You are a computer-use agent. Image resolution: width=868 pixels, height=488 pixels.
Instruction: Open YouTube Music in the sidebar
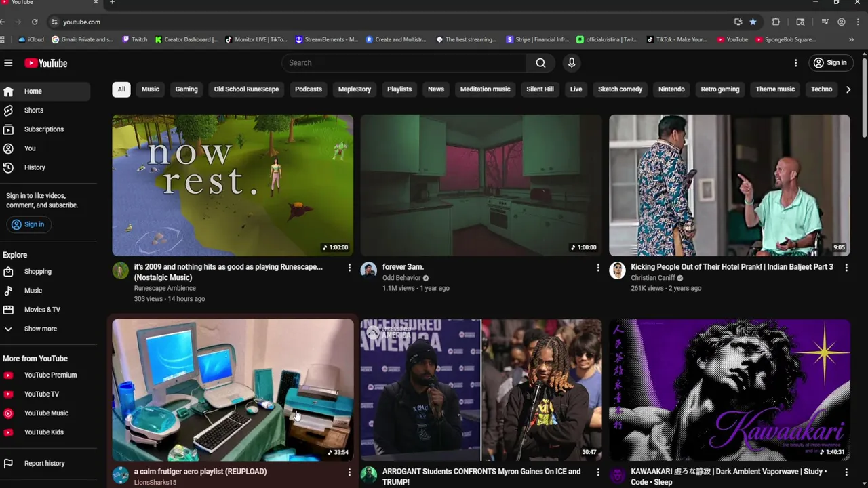pos(45,413)
